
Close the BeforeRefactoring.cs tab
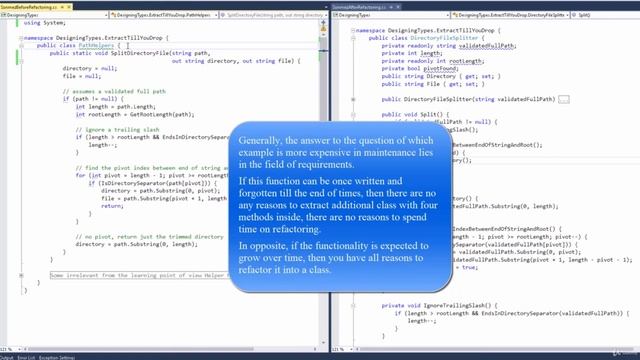click(69, 7)
